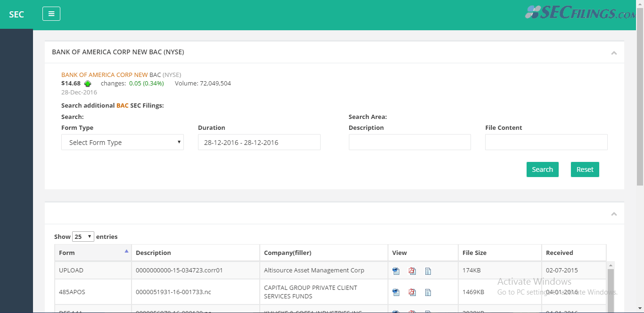The image size is (644, 313).
Task: Sort by the Company(filler) column header
Action: click(324, 253)
